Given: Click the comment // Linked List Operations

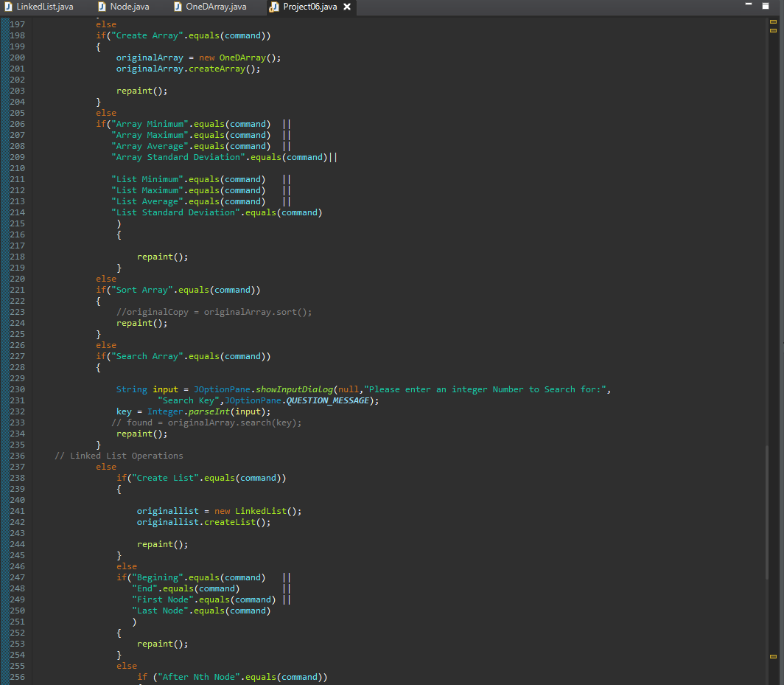Looking at the screenshot, I should 118,455.
